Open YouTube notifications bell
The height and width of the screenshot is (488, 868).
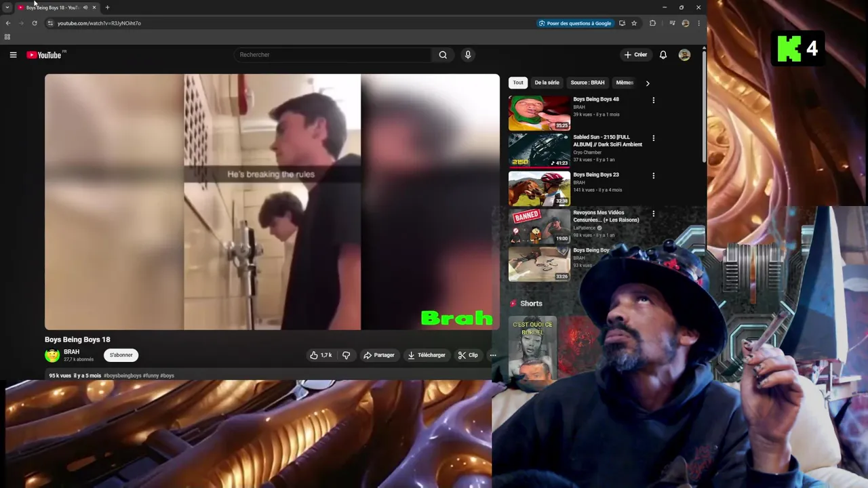click(x=663, y=55)
